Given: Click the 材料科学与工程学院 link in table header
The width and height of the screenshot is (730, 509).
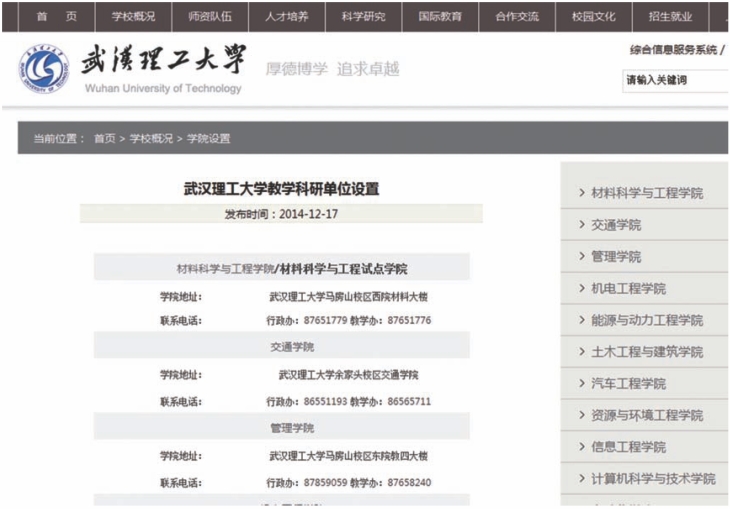Looking at the screenshot, I should click(225, 269).
